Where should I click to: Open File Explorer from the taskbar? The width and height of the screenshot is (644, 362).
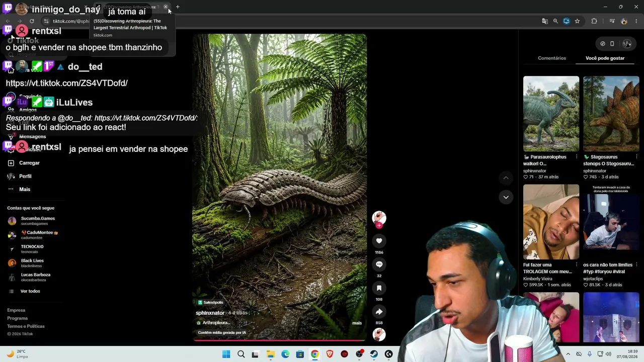[271, 354]
